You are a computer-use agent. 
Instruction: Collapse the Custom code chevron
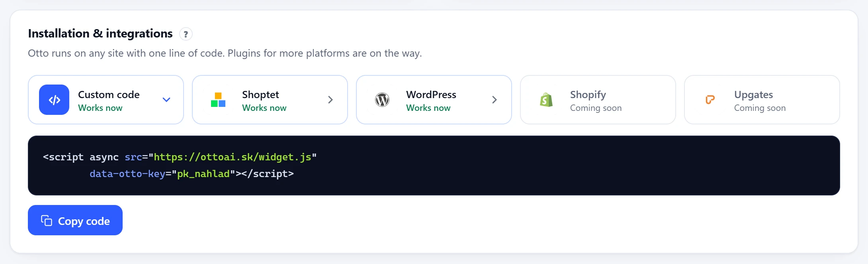pos(166,100)
